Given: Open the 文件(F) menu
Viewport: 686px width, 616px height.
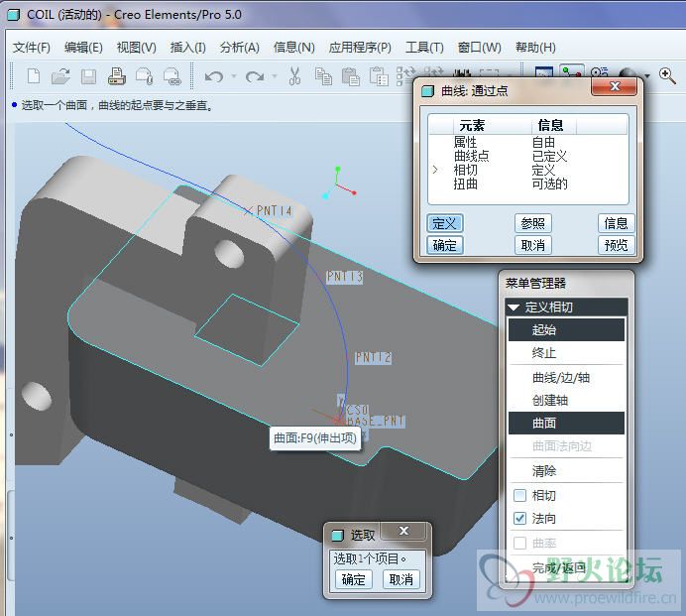Looking at the screenshot, I should [31, 48].
